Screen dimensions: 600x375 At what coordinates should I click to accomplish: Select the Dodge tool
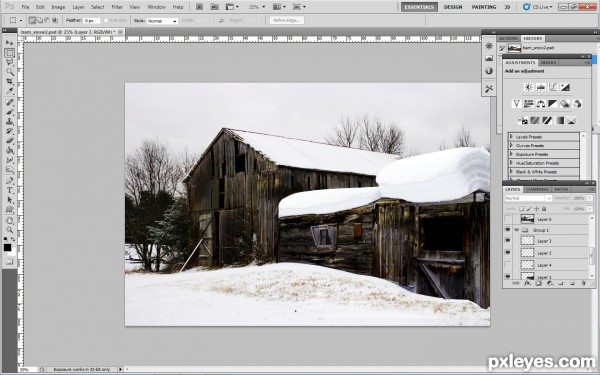[10, 169]
